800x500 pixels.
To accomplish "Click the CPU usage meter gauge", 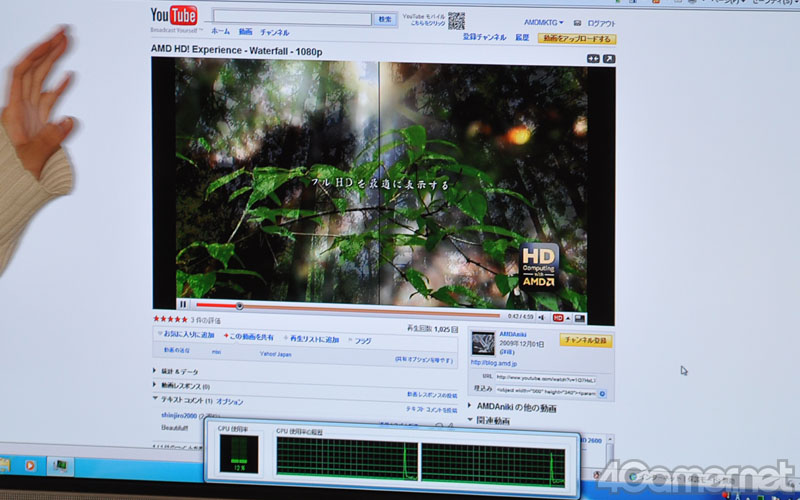I will [239, 454].
